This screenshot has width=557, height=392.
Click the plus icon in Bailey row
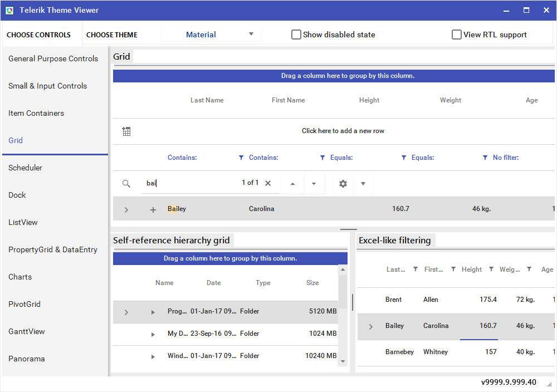pyautogui.click(x=153, y=210)
